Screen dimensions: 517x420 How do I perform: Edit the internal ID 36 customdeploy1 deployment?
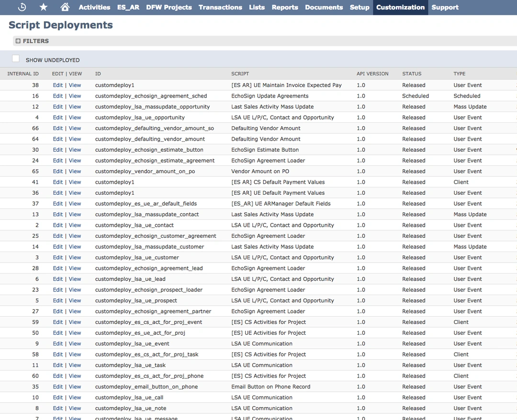point(58,193)
